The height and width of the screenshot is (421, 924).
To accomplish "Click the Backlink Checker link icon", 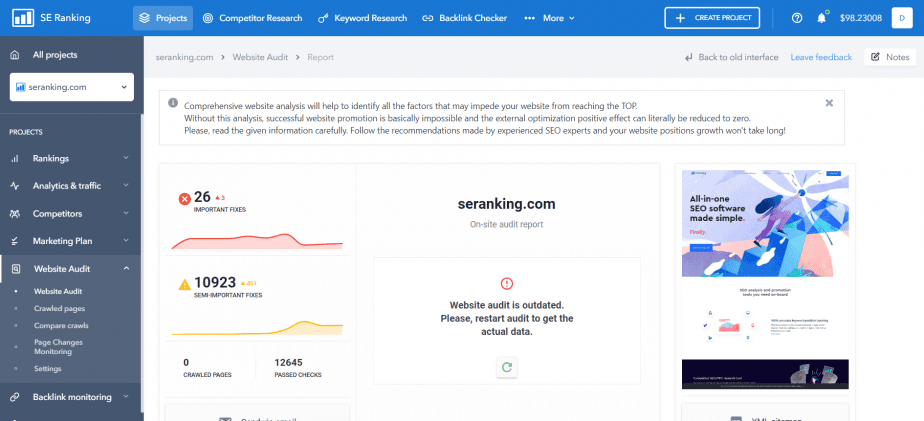I will [x=428, y=18].
